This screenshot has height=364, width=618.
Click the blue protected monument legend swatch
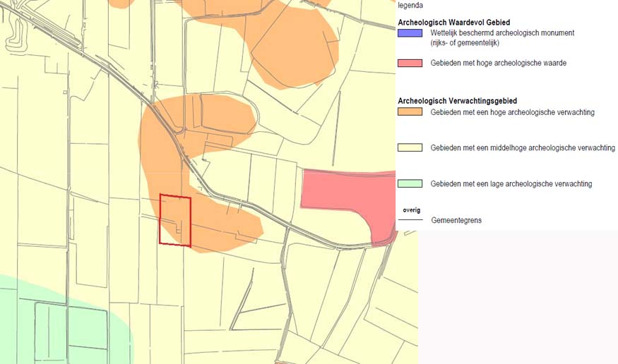[x=410, y=33]
